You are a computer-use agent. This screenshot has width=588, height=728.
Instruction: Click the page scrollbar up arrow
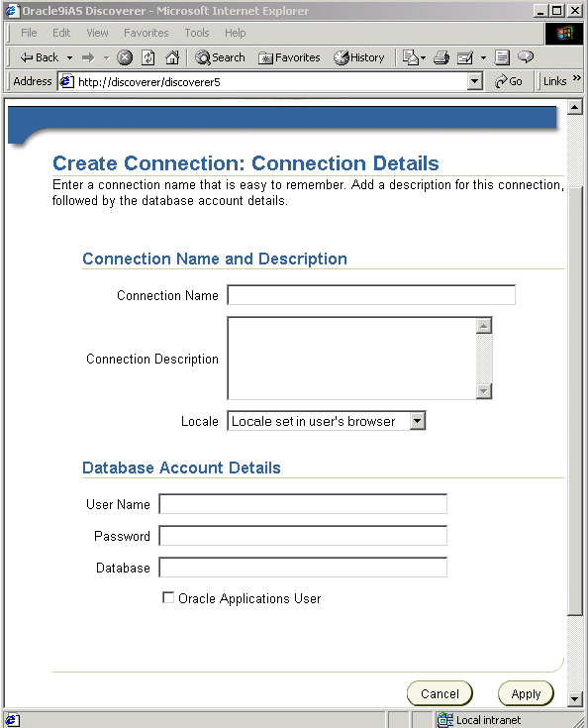pos(574,107)
